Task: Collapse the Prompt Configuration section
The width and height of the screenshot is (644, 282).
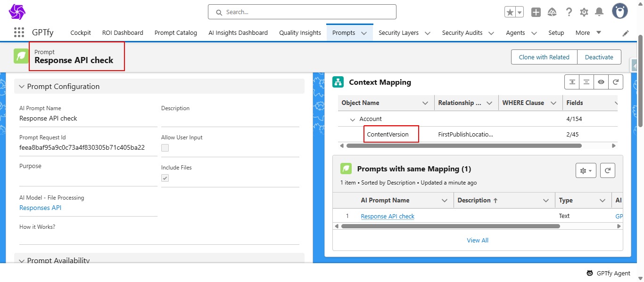Action: (21, 87)
